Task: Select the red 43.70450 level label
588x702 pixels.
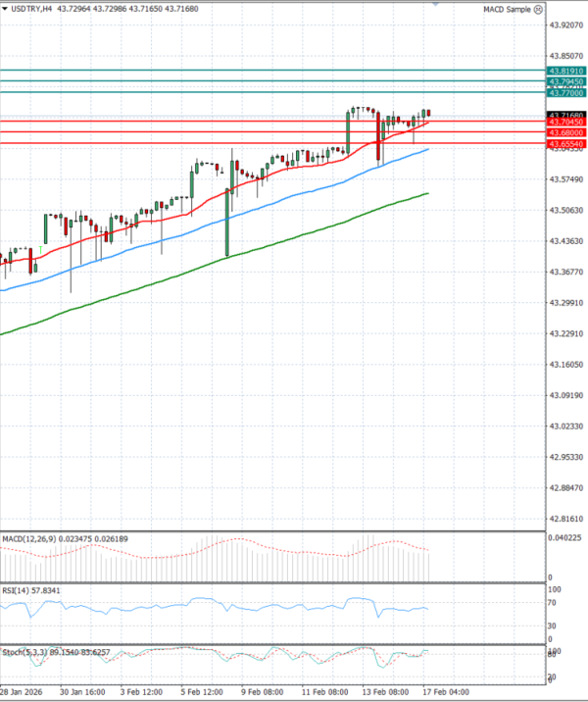Action: pyautogui.click(x=566, y=123)
